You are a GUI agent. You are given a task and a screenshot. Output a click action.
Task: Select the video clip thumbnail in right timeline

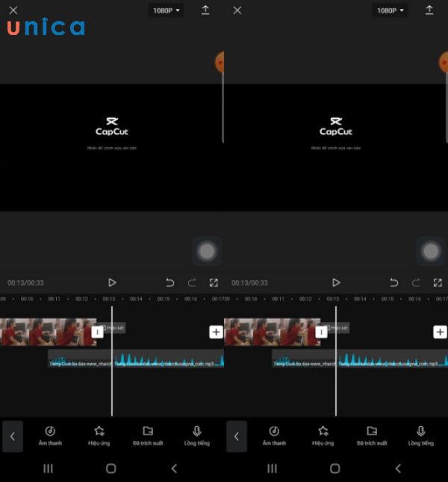click(272, 332)
